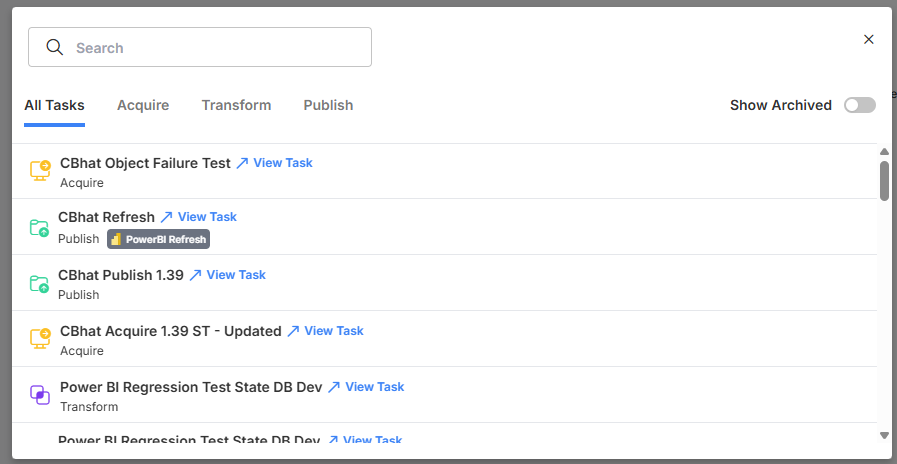Open the Publish tab

click(328, 105)
